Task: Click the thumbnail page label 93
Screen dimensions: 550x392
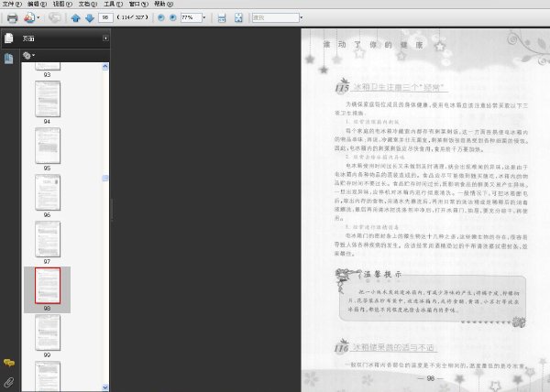Action: [47, 74]
